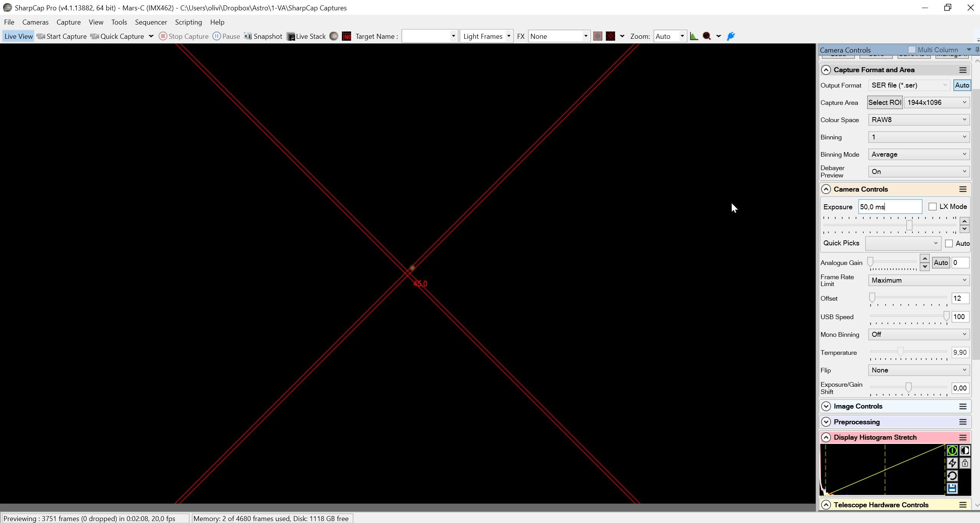Viewport: 980px width, 523px height.
Task: Click the focus magnifier icon in toolbar
Action: coord(707,36)
